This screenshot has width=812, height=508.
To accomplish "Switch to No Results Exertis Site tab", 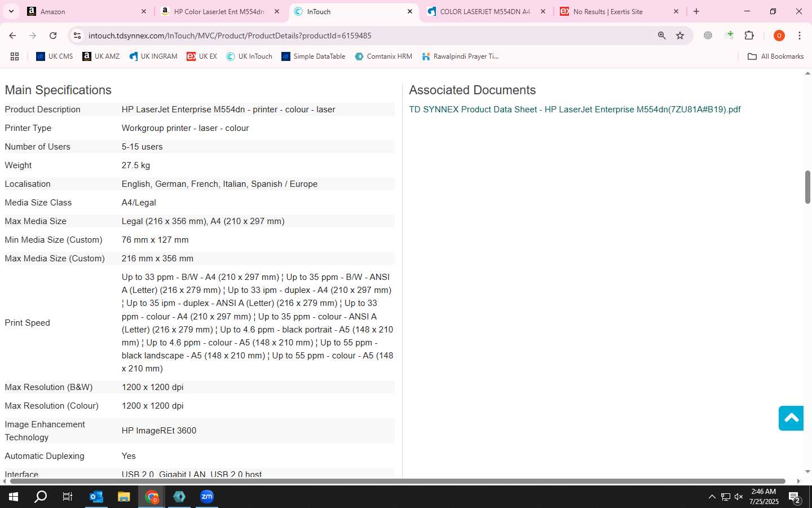I will click(619, 11).
